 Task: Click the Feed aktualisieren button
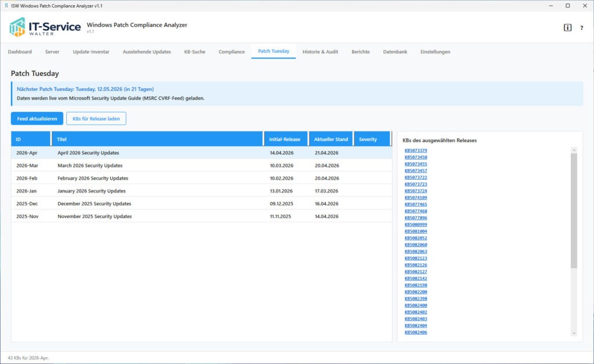(37, 118)
